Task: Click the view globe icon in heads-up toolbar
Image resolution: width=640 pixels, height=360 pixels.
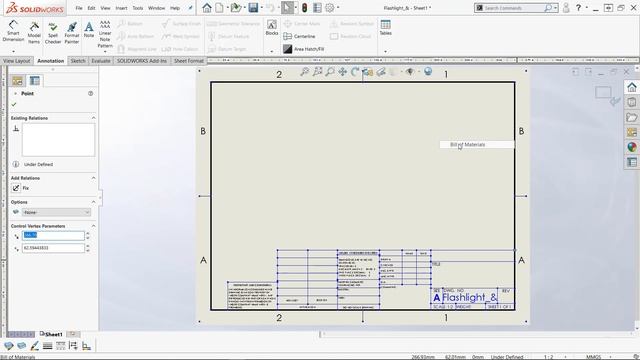Action: point(428,72)
